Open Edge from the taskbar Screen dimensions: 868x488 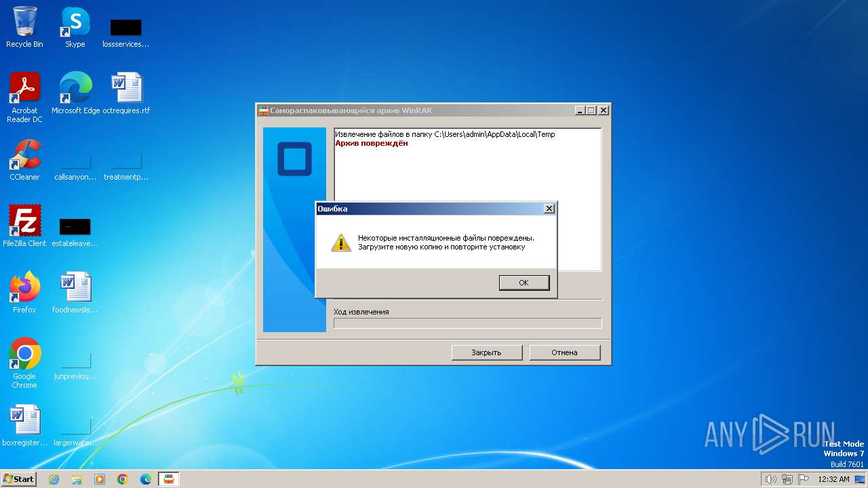pos(146,479)
